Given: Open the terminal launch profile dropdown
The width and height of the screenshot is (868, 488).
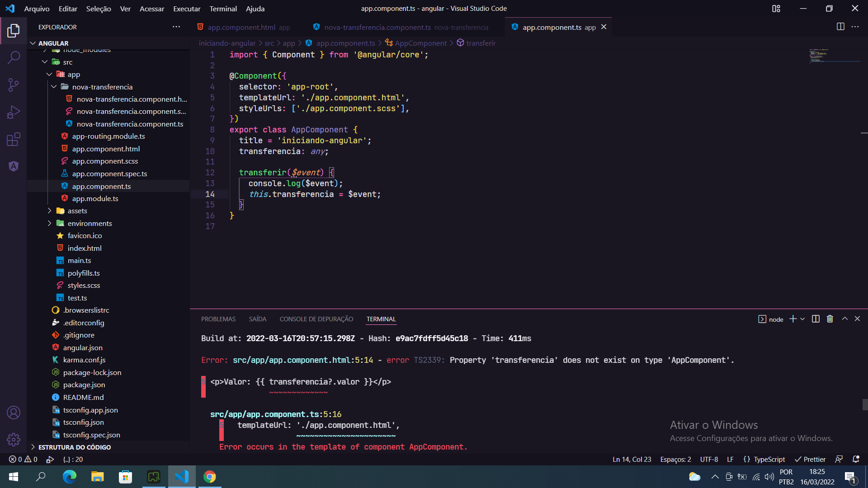Looking at the screenshot, I should click(x=802, y=319).
